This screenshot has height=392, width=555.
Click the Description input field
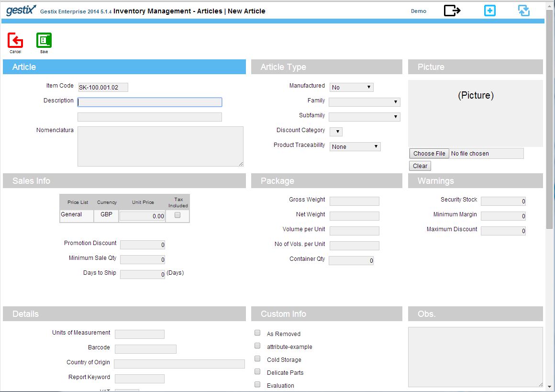click(150, 102)
